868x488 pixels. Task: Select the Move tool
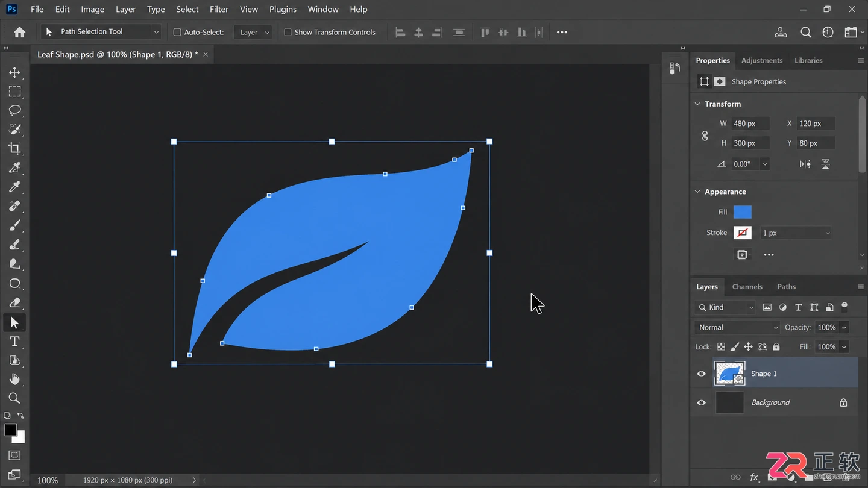tap(14, 72)
